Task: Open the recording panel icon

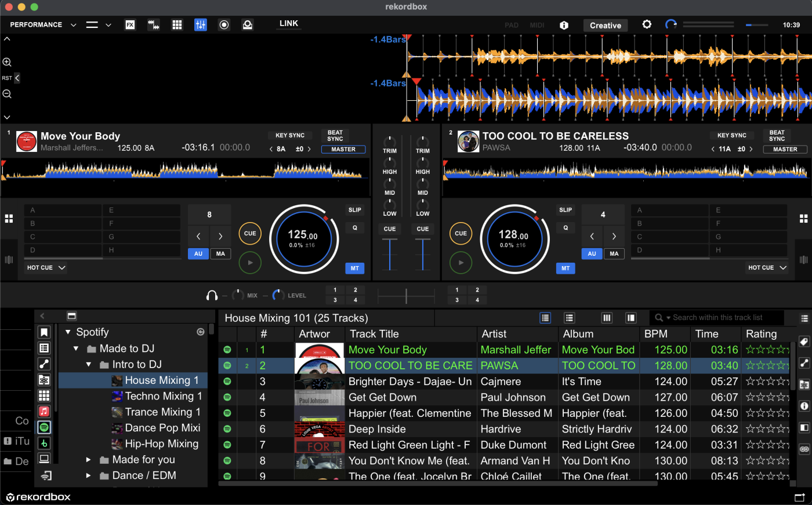Action: (224, 25)
